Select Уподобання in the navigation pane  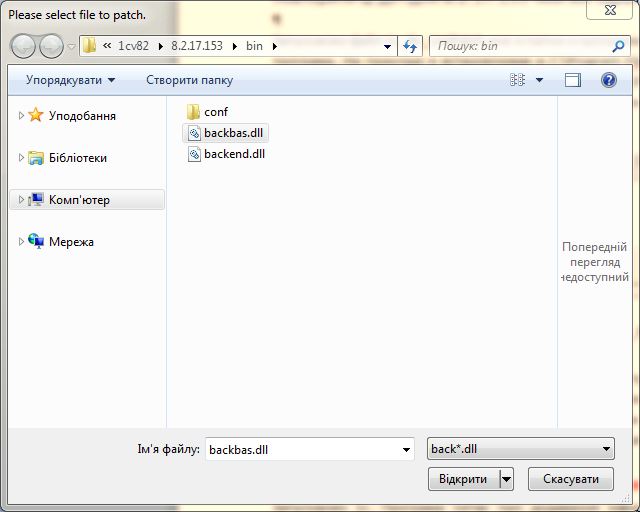click(82, 116)
